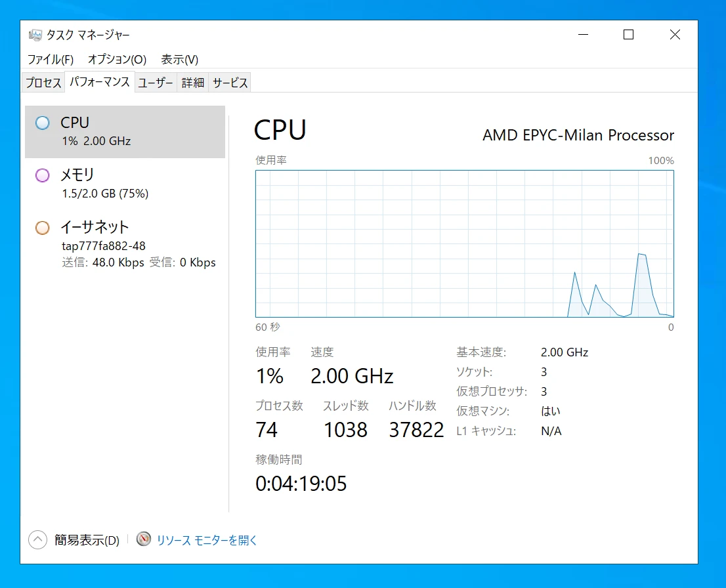Switch to the サービス tab
Screen dimensions: 726x588
(230, 83)
